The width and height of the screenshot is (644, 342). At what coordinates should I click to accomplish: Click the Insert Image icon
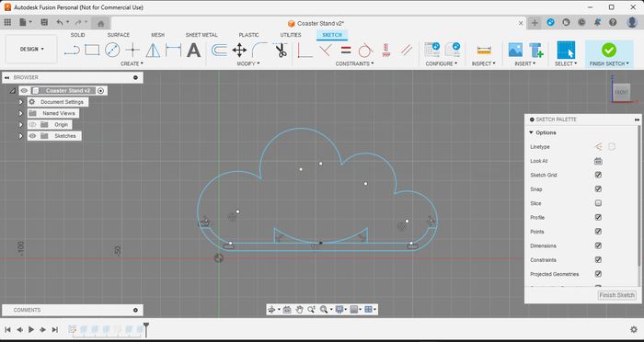coord(515,50)
